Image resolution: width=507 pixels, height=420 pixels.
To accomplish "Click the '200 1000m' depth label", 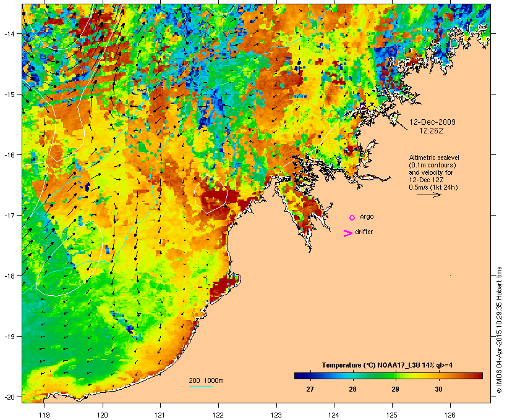I will pyautogui.click(x=206, y=380).
